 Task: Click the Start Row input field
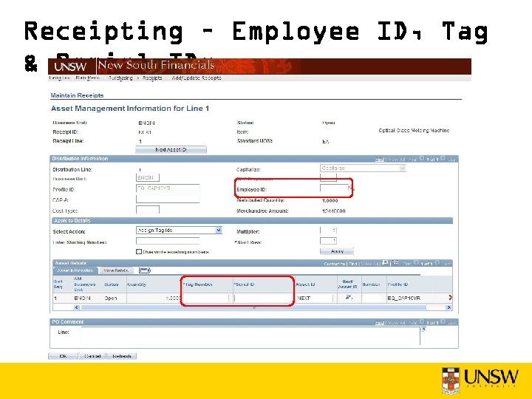pos(328,241)
